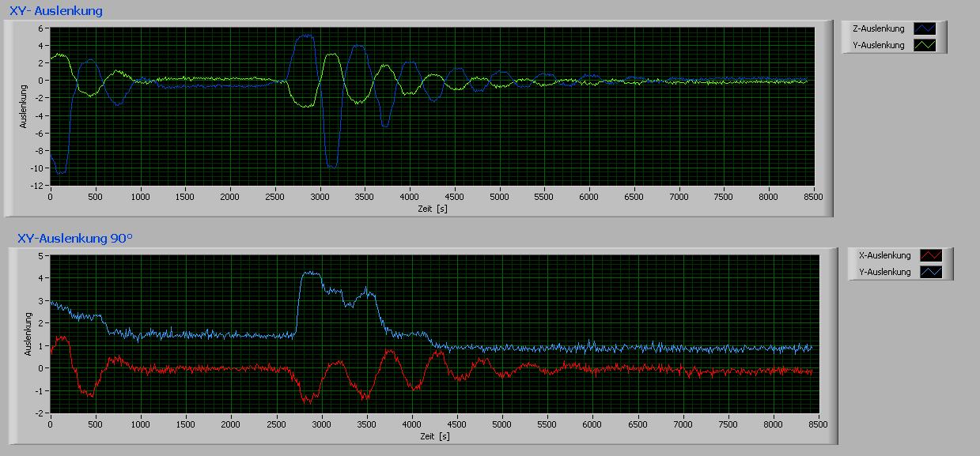Click the 'Zeit [s]' axis label of upper graph
The width and height of the screenshot is (980, 456).
point(433,209)
